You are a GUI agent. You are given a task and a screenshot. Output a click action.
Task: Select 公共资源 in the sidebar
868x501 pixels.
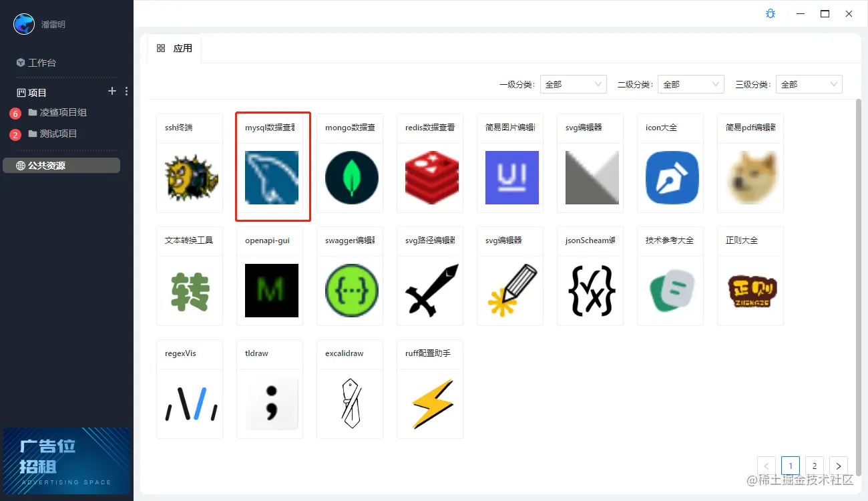(61, 165)
